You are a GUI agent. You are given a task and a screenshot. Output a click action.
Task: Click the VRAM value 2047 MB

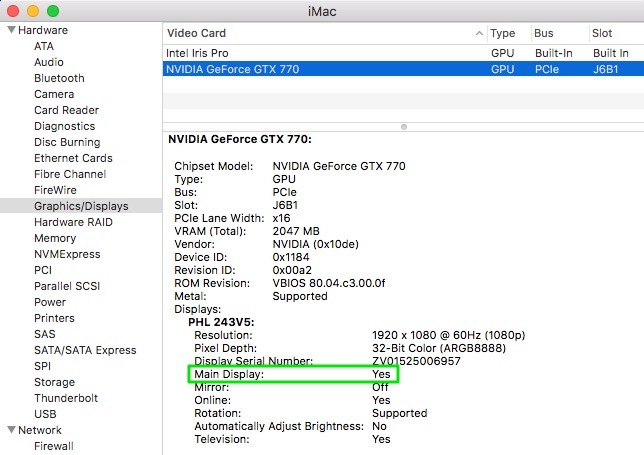(x=296, y=231)
